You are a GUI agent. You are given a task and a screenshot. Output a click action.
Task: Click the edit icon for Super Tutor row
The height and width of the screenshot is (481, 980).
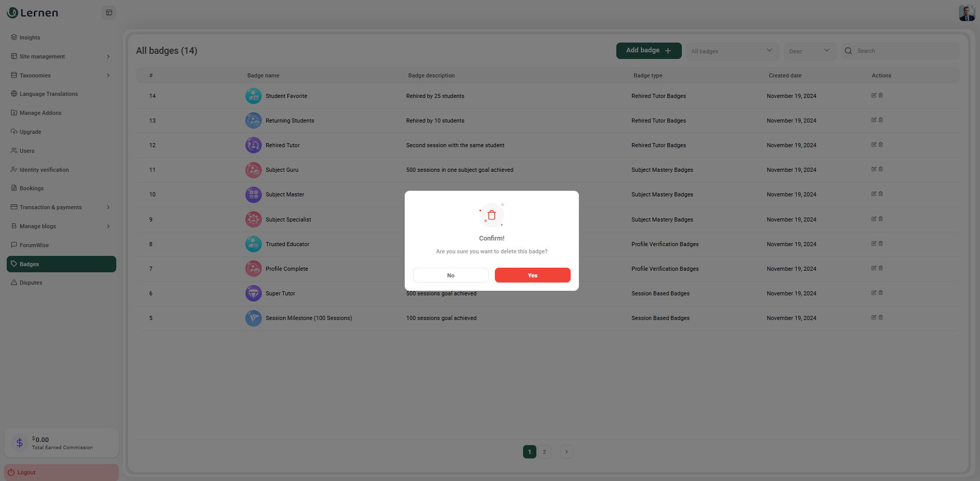point(873,293)
